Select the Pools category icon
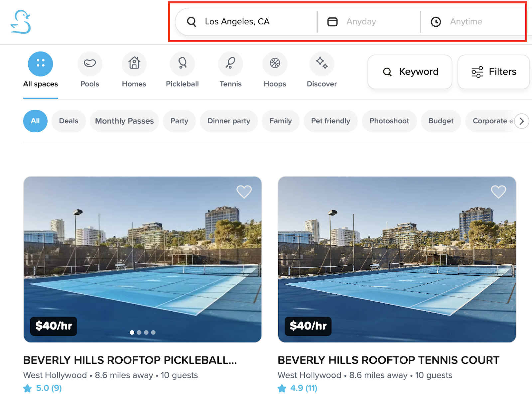The image size is (532, 406). 90,64
